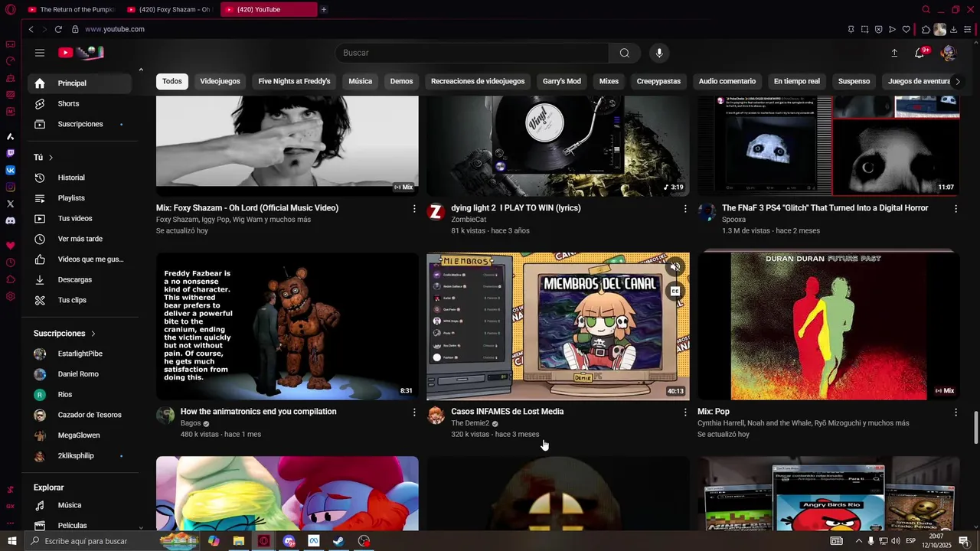Screen dimensions: 980x551
Task: Open Playlists in sidebar
Action: tap(79, 198)
